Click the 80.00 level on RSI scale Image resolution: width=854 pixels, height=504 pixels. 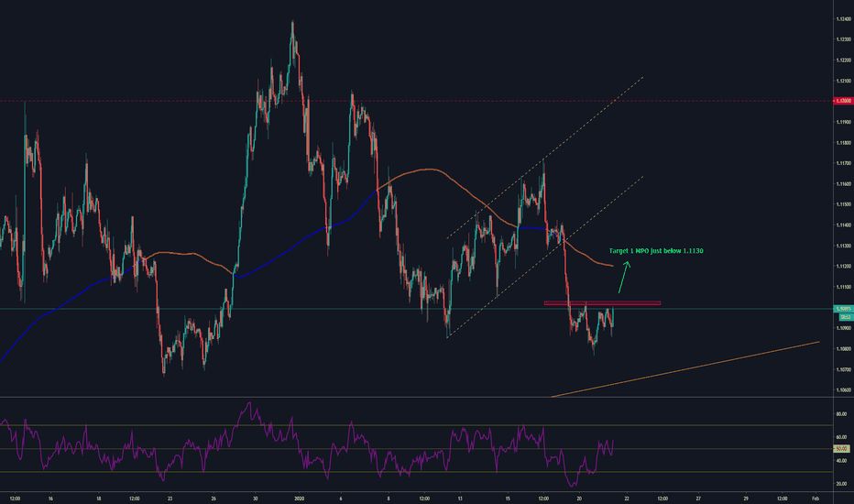coord(842,413)
